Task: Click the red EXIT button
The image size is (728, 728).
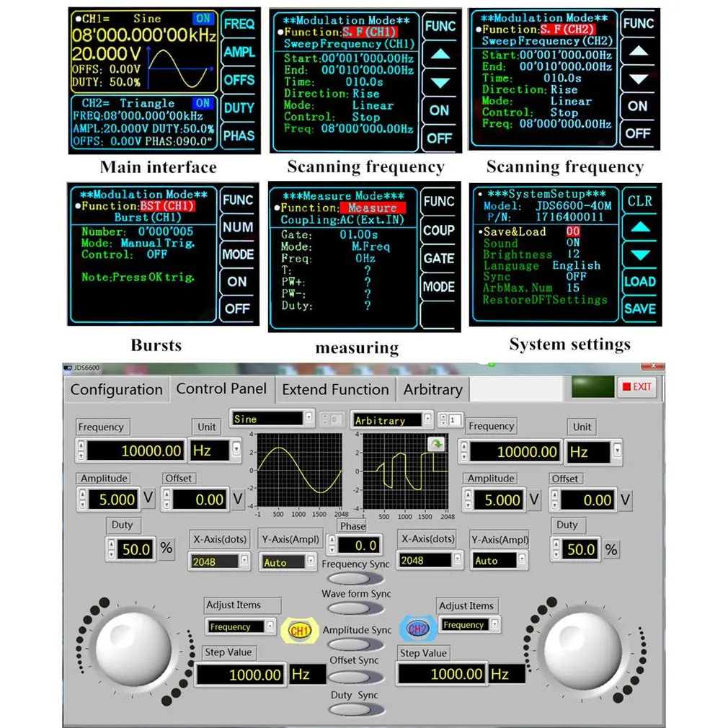Action: [637, 387]
